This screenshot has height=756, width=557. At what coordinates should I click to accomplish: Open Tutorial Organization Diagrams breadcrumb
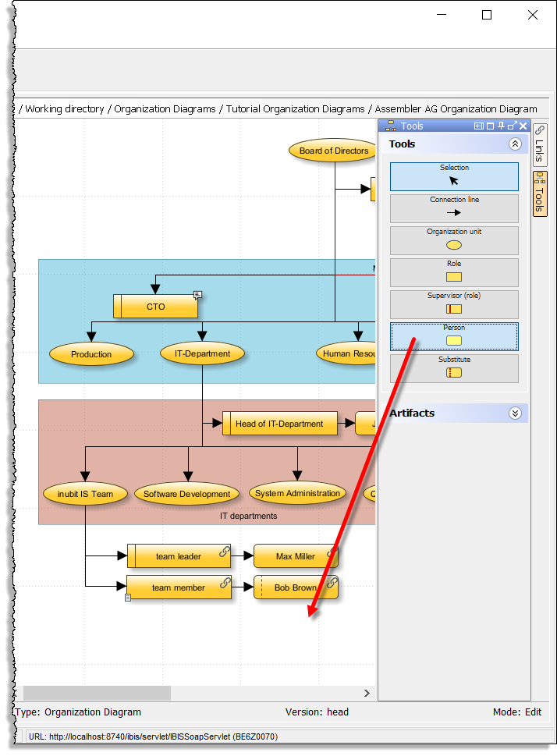295,109
